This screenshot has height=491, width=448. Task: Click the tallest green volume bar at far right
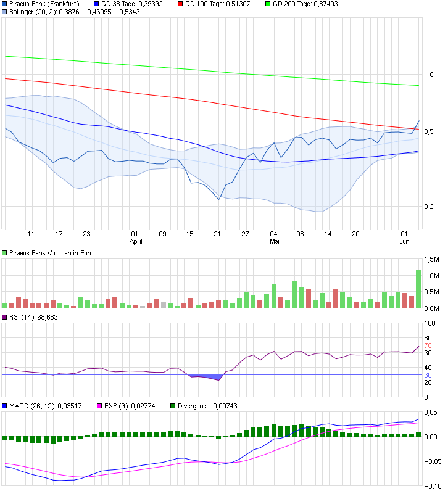pos(418,289)
